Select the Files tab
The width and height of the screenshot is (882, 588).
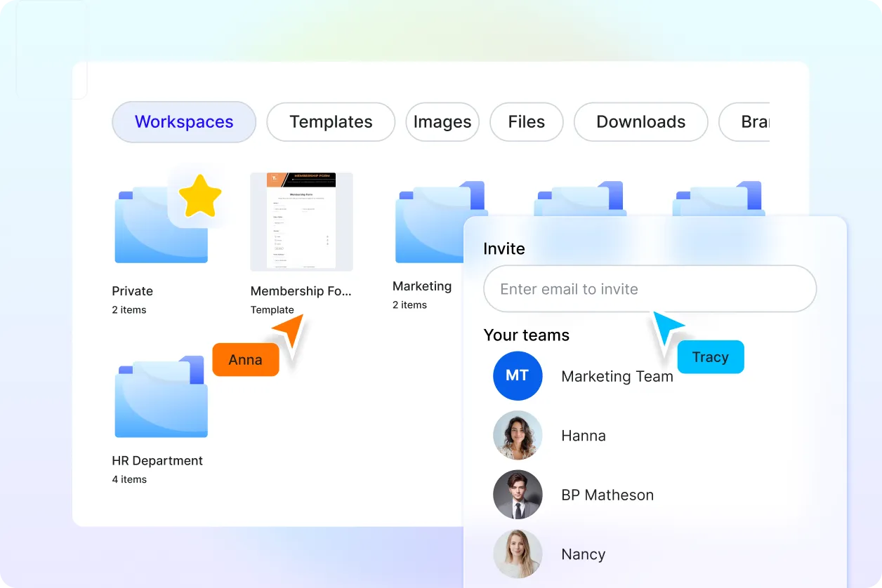[526, 122]
